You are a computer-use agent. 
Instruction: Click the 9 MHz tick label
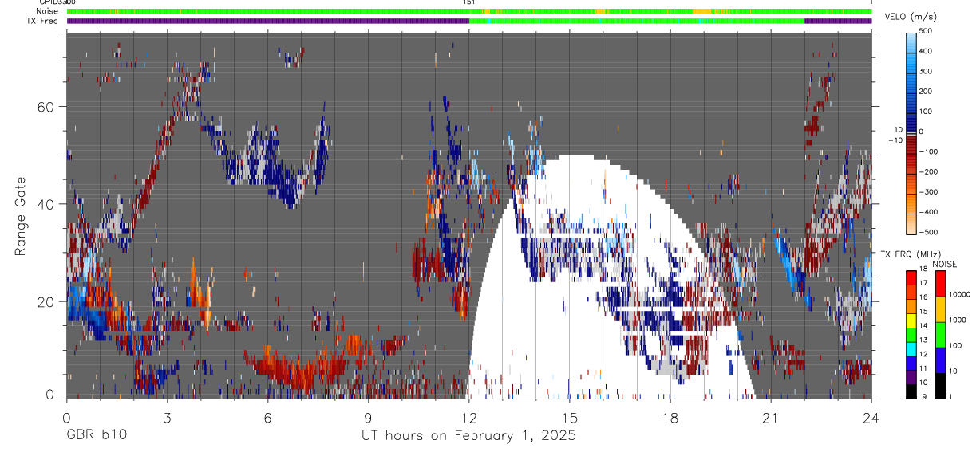[924, 397]
